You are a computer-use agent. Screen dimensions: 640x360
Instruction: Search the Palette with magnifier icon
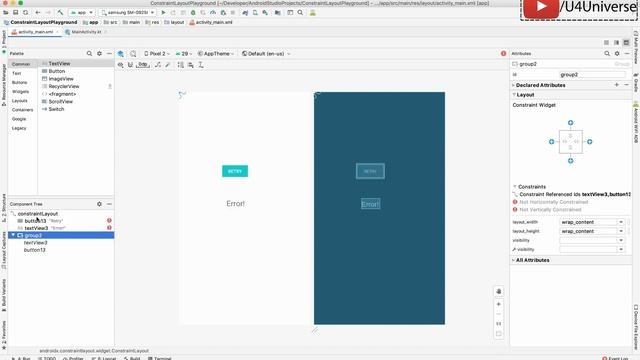[x=89, y=53]
